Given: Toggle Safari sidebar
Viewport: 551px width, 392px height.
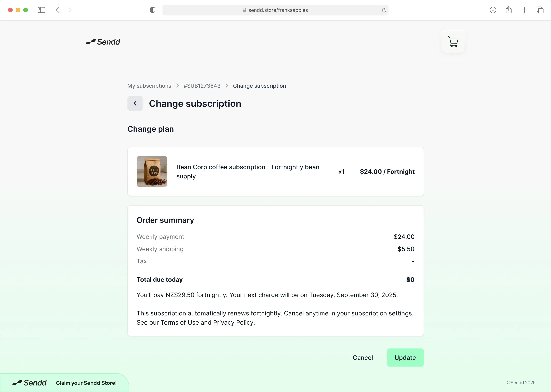Looking at the screenshot, I should [x=42, y=10].
